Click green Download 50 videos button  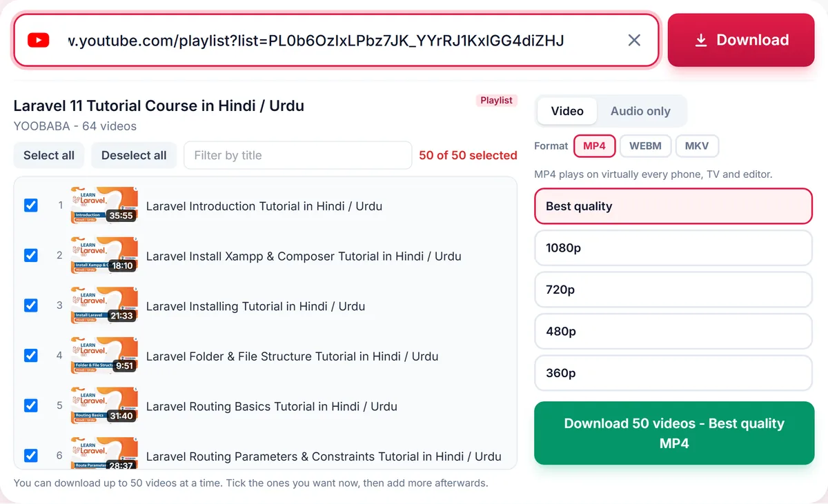click(674, 433)
